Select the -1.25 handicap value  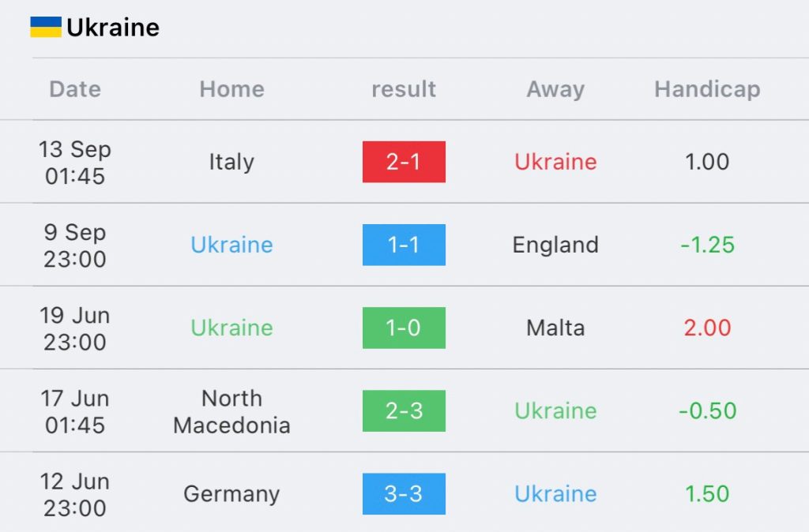pyautogui.click(x=707, y=245)
